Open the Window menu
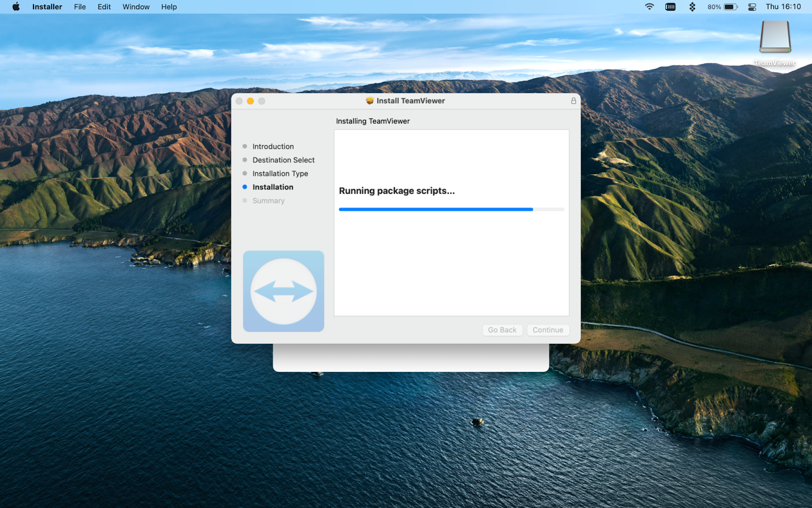This screenshot has width=812, height=508. coord(136,7)
